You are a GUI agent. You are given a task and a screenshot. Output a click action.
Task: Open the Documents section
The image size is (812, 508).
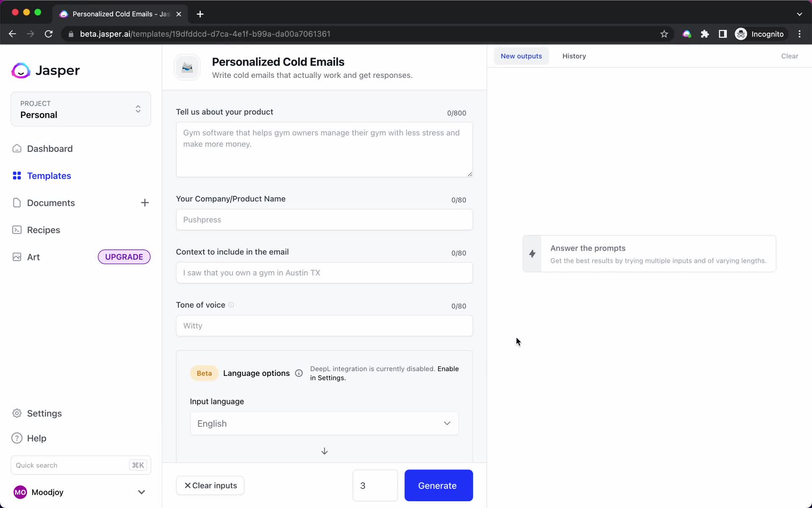tap(51, 202)
